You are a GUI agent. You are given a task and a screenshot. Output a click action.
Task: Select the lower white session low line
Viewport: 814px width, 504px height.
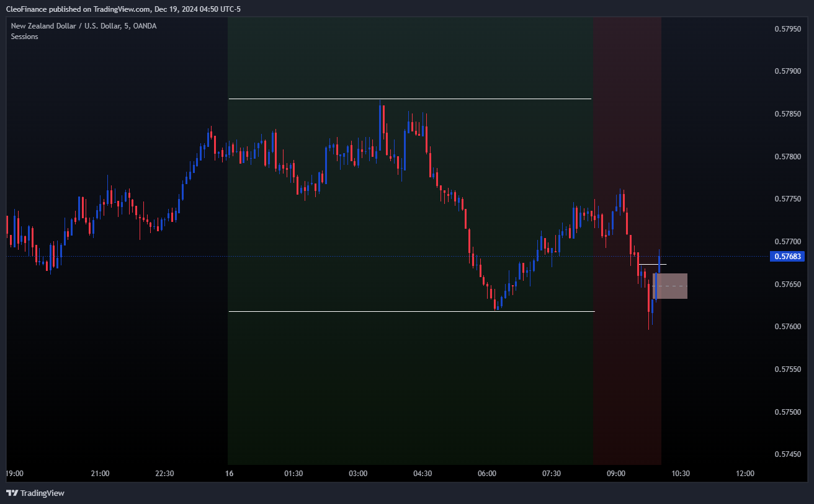click(411, 311)
